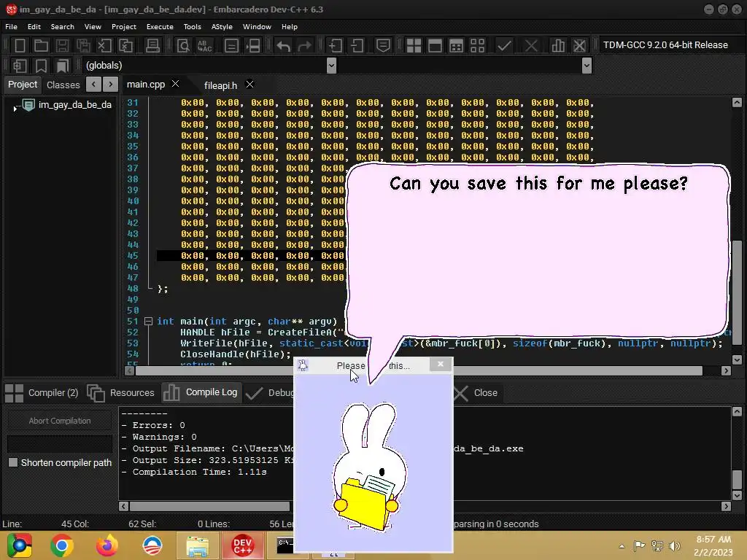Create a new source file via toolbar

coord(20,46)
